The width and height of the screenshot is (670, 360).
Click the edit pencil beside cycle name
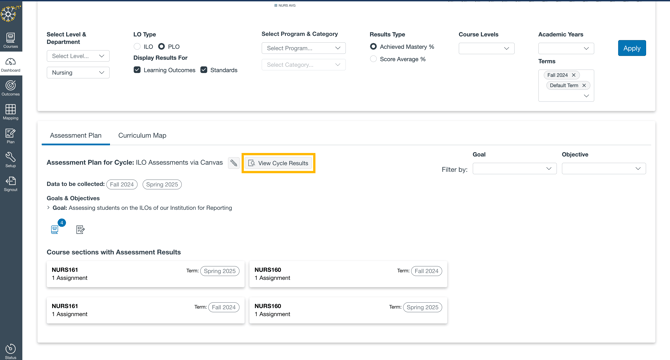pyautogui.click(x=234, y=163)
